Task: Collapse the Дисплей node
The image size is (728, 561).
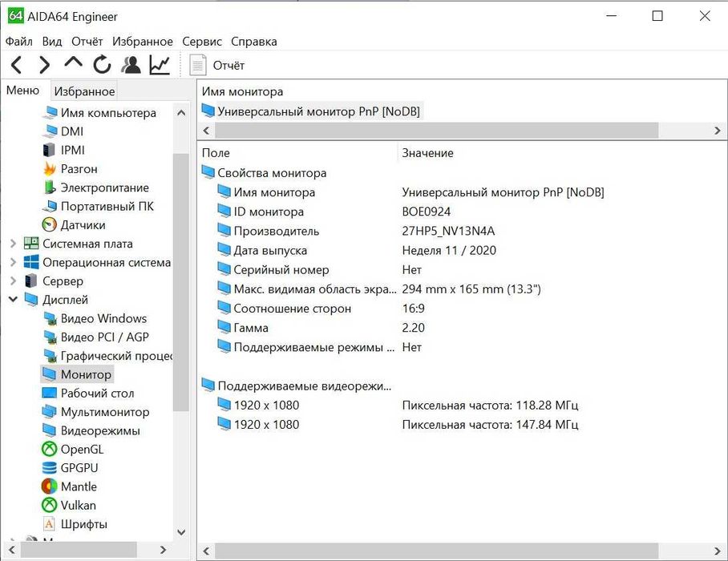Action: click(x=13, y=299)
